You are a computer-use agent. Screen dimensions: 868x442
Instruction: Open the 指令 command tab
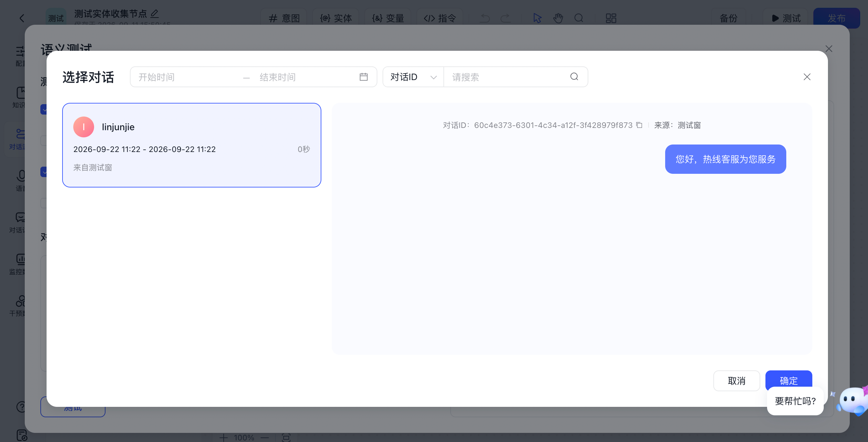pyautogui.click(x=440, y=18)
